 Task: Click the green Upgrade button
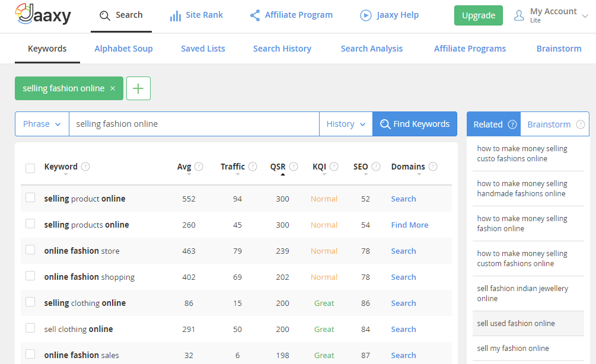pos(479,15)
